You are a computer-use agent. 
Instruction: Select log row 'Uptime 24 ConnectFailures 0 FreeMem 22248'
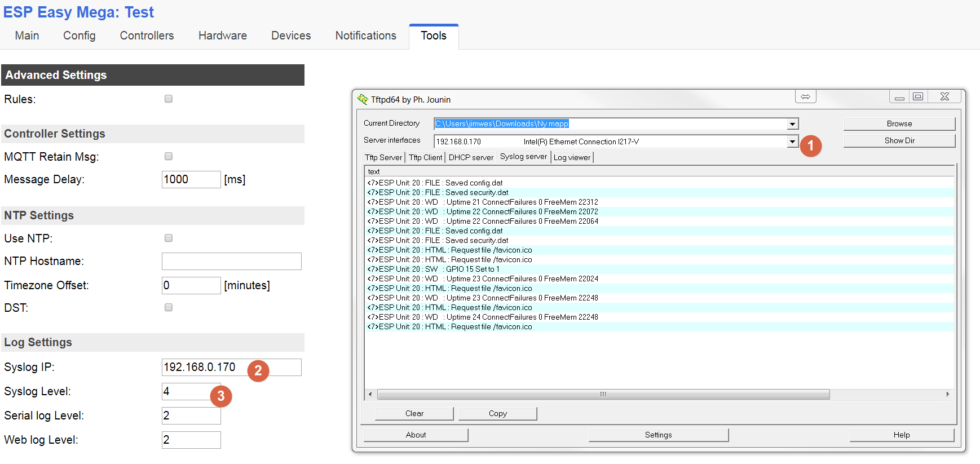click(660, 317)
